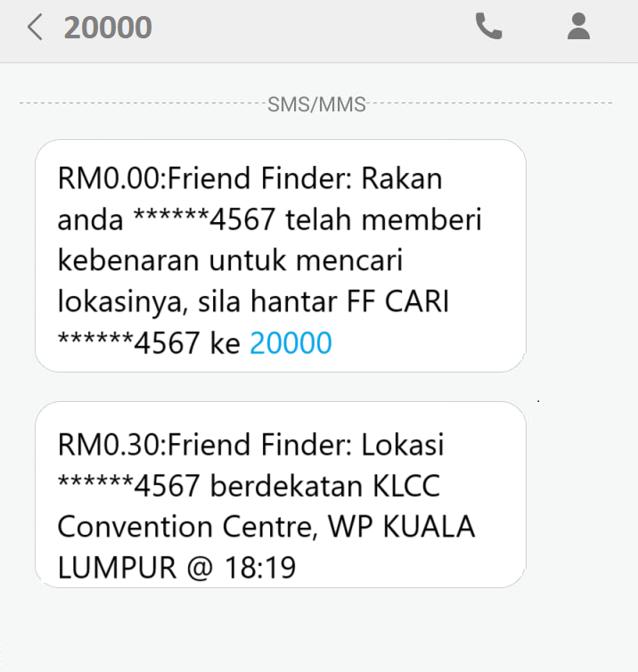Viewport: 638px width, 672px height.
Task: Click the Convention Centre text
Action: tap(182, 527)
